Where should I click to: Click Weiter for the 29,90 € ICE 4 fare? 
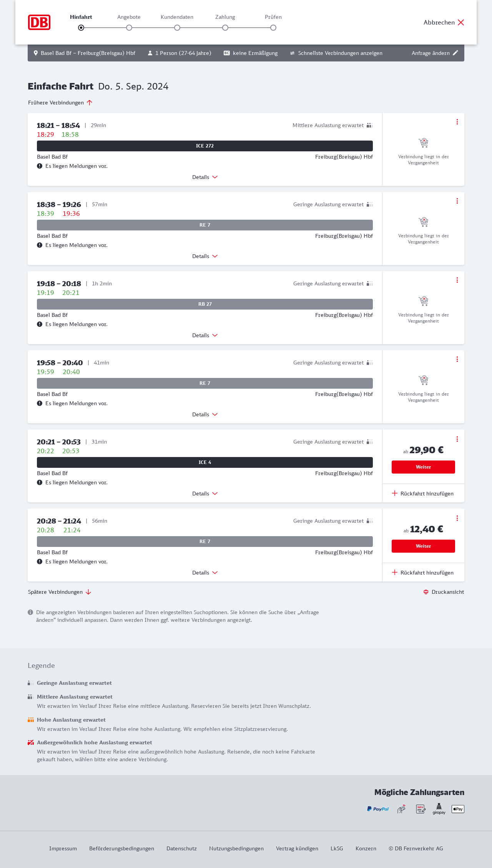423,467
